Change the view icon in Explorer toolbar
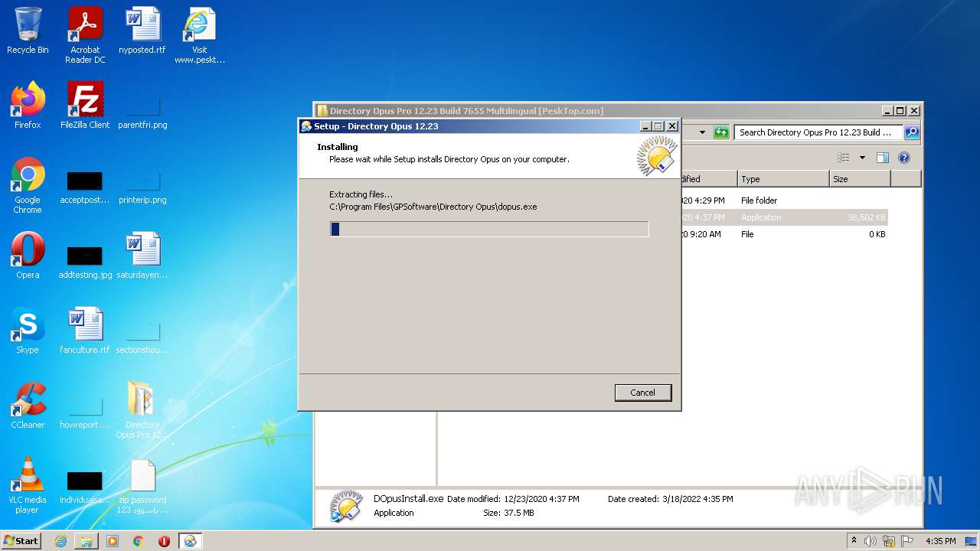Viewport: 980px width, 551px height. [843, 158]
